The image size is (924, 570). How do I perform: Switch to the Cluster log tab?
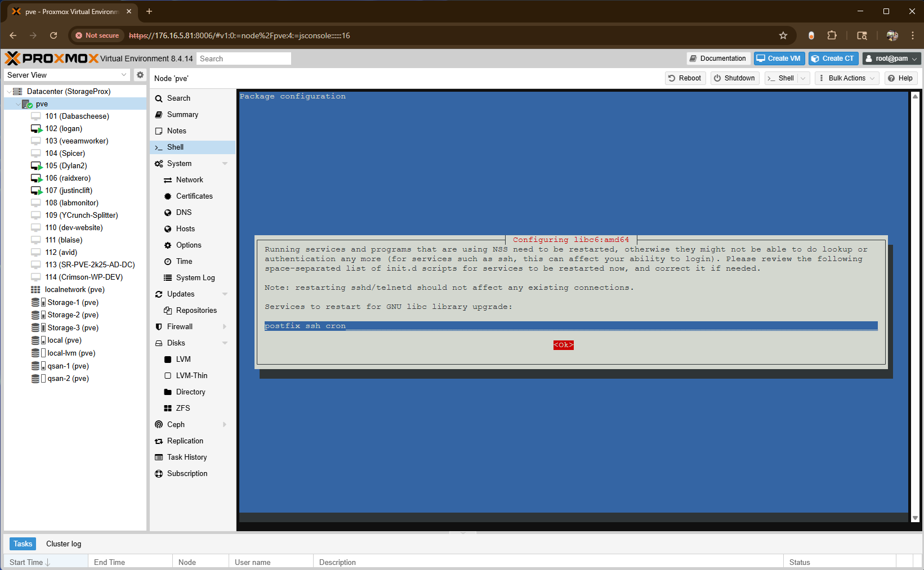pyautogui.click(x=64, y=544)
